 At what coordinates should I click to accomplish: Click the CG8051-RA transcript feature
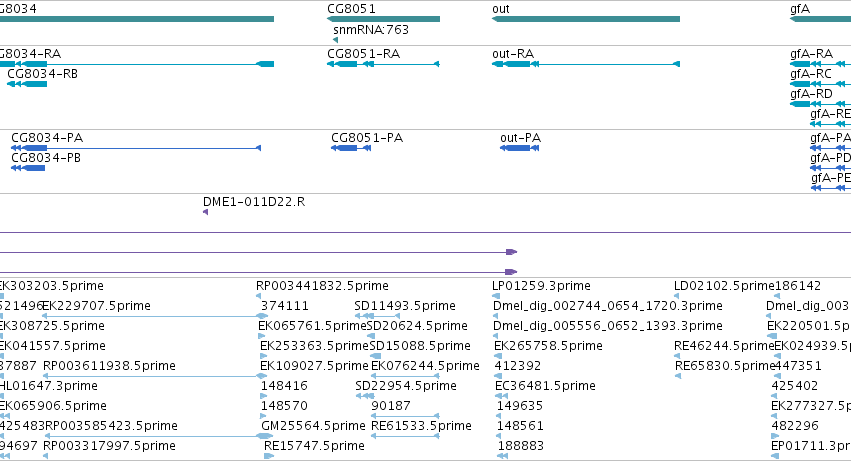click(x=383, y=64)
